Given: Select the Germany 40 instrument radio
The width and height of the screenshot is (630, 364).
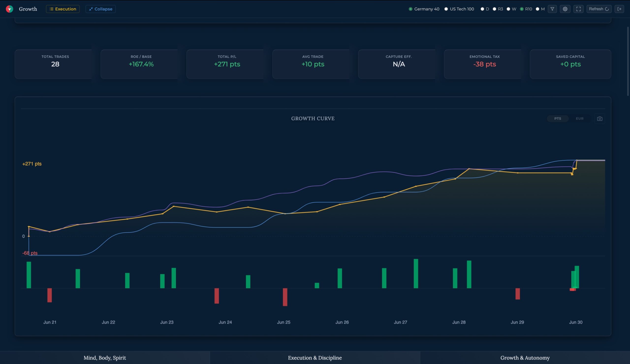Looking at the screenshot, I should [410, 9].
